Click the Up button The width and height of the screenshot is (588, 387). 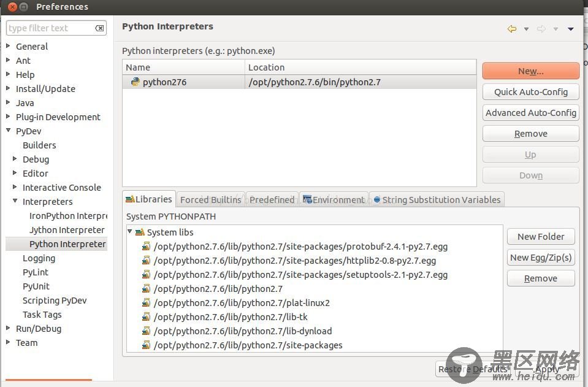pyautogui.click(x=530, y=155)
